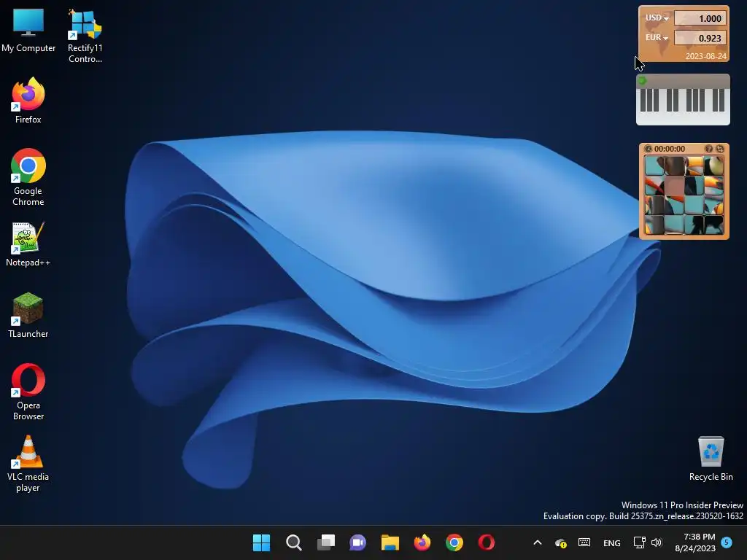747x560 pixels.
Task: Click the puzzle gadget help question icon
Action: (x=709, y=149)
